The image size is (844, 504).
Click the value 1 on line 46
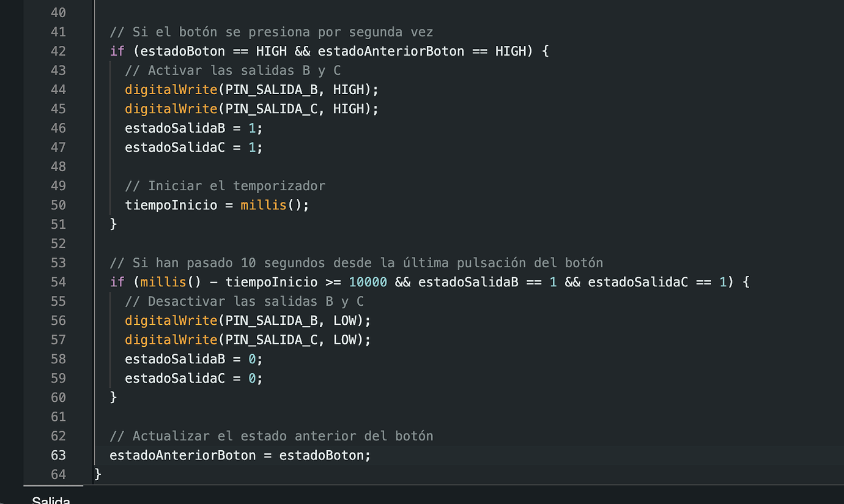coord(251,128)
